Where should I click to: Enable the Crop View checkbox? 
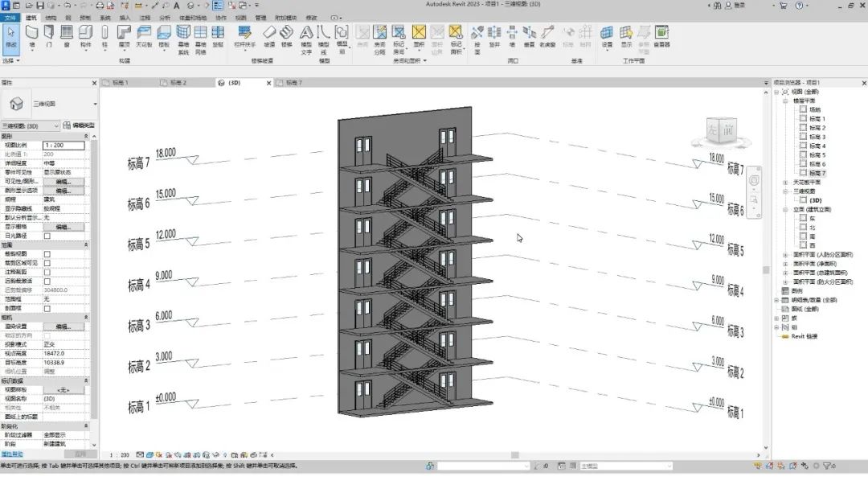click(x=47, y=254)
